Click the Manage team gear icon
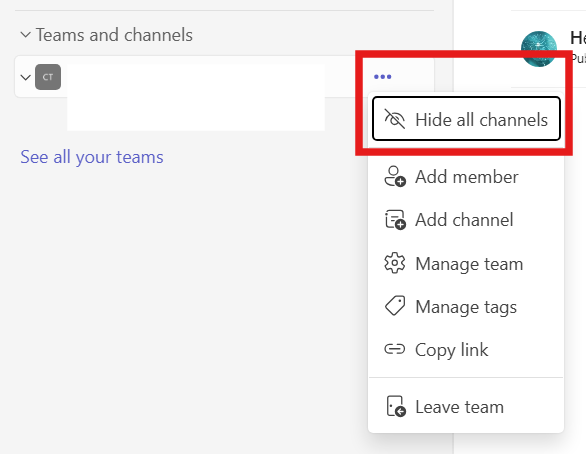Viewport: 586px width, 454px height. pos(395,263)
